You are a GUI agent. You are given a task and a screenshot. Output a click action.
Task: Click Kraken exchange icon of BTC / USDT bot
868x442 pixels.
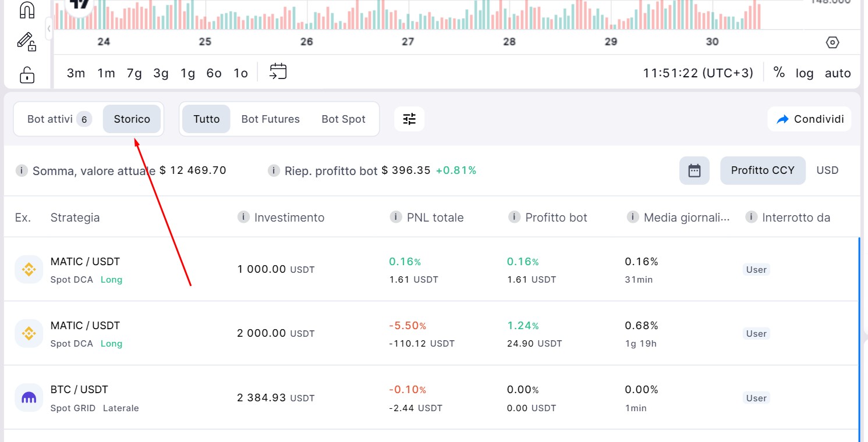tap(29, 398)
